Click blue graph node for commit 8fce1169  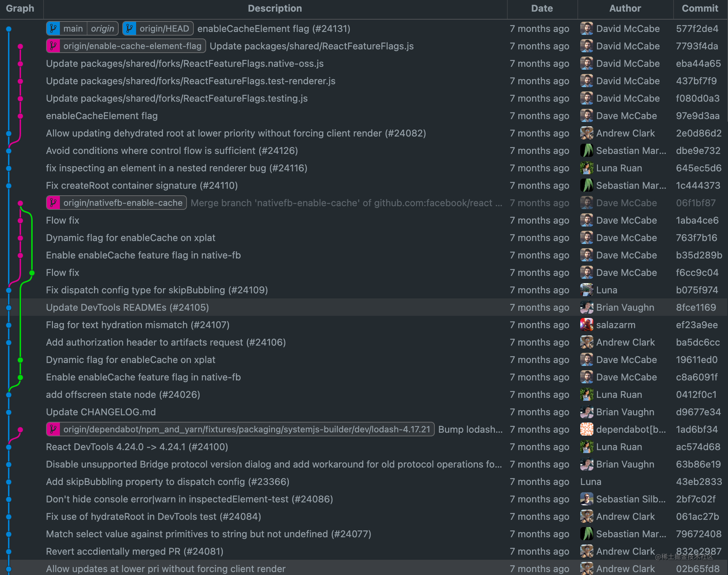9,308
